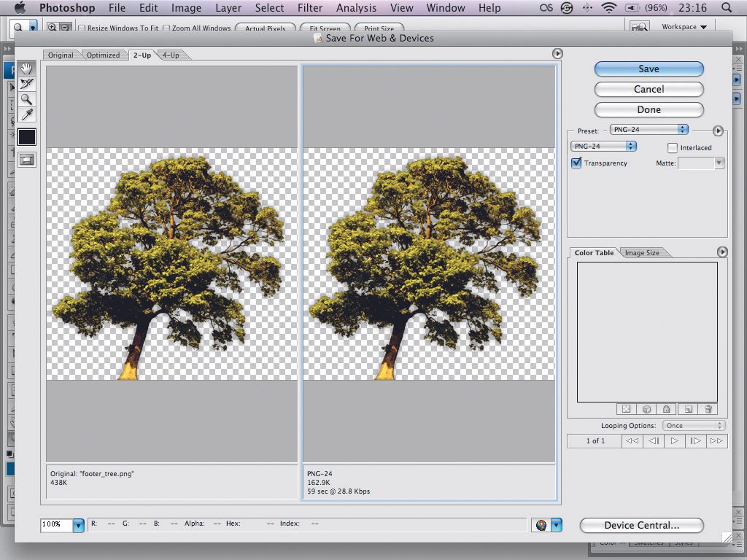Click the delete color trash icon
747x560 pixels.
point(708,409)
